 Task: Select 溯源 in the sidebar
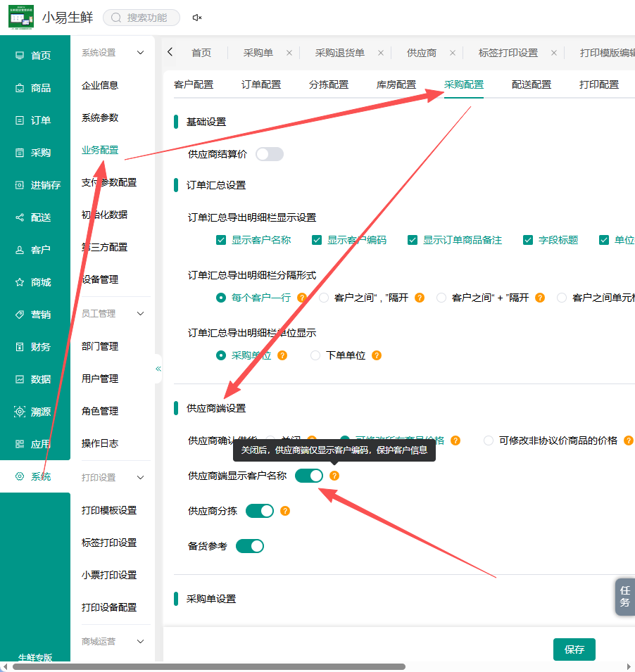(35, 412)
